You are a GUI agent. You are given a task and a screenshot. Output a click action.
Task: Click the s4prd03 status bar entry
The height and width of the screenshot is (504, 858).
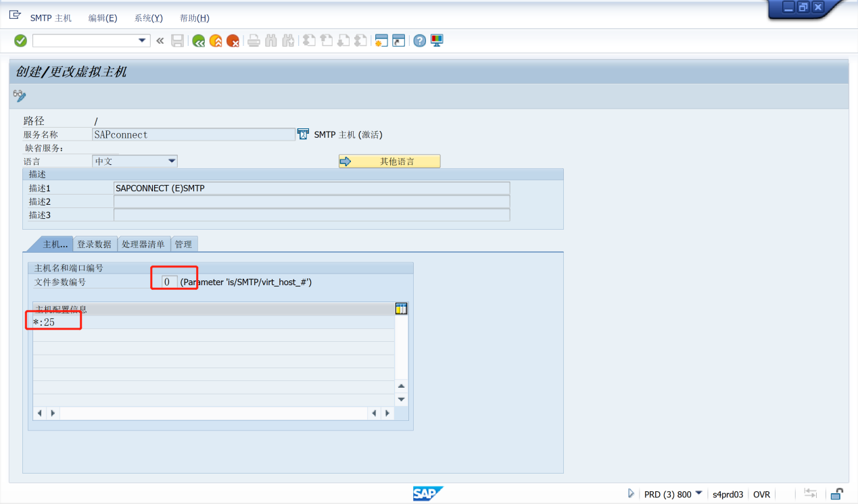(x=728, y=494)
